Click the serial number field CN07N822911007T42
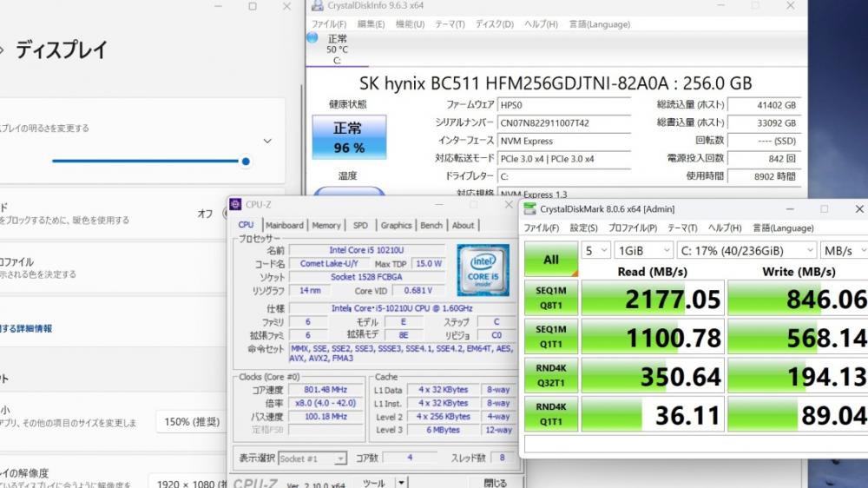868x488 pixels. (564, 123)
